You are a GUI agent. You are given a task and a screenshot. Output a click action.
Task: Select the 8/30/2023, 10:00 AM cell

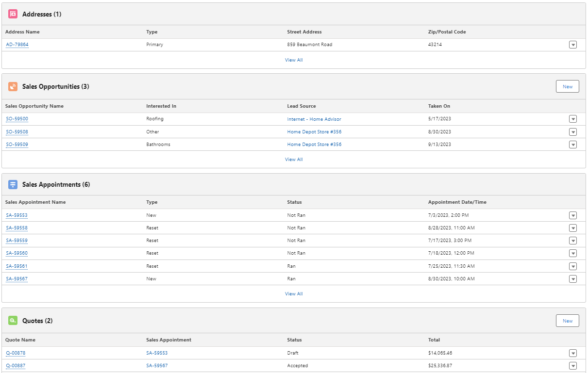click(452, 278)
